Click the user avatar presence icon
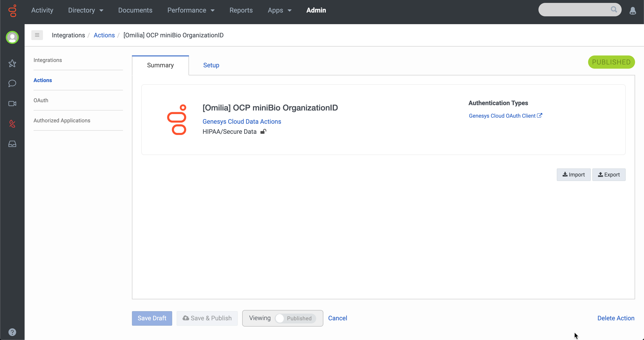The height and width of the screenshot is (340, 644). click(12, 38)
